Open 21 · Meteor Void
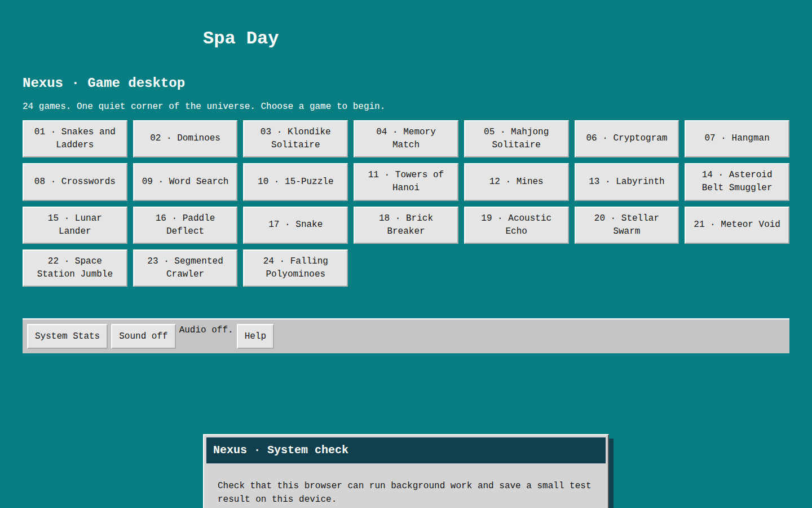 737,225
